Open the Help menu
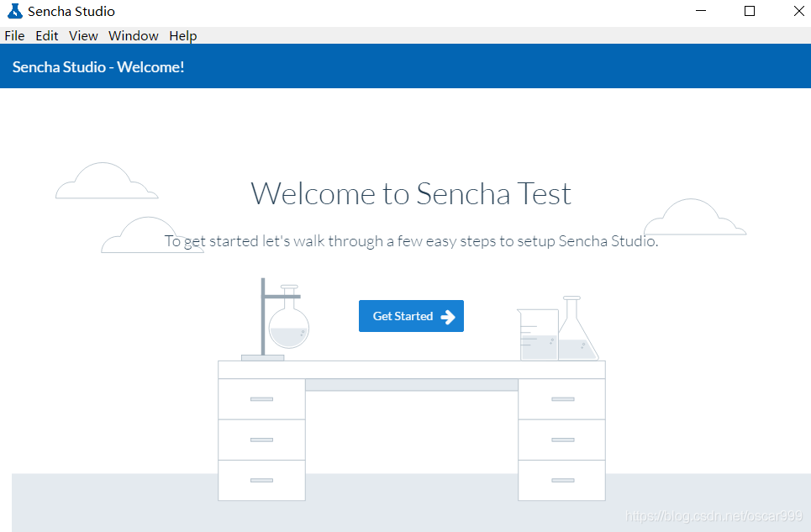811x532 pixels. (x=183, y=35)
